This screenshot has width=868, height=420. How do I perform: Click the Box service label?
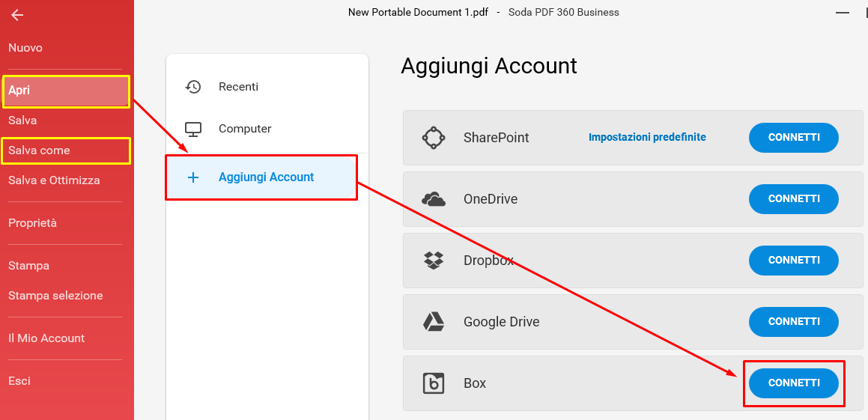coord(475,383)
